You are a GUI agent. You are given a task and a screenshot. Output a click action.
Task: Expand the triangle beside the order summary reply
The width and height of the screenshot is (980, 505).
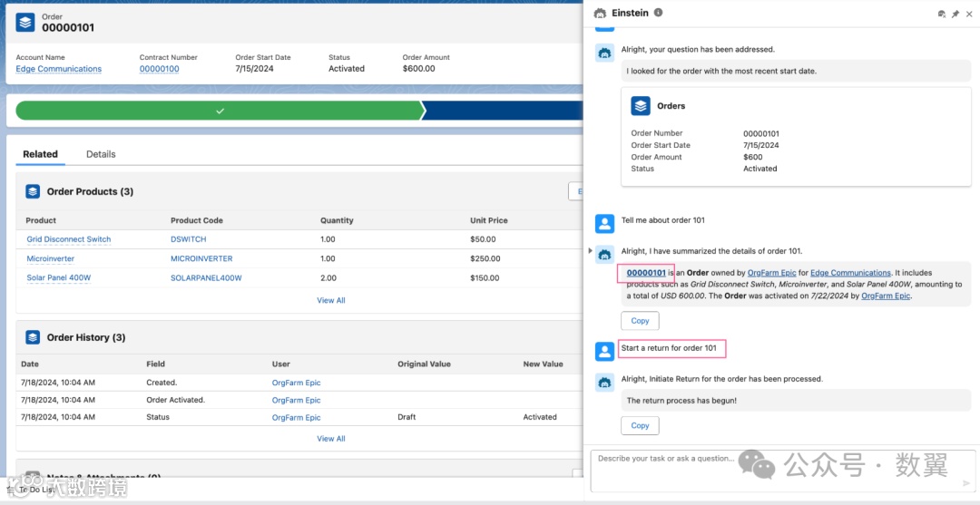point(591,250)
